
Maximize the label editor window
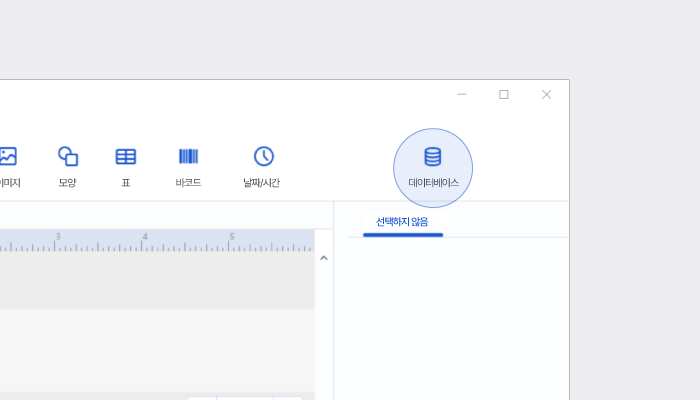(504, 95)
